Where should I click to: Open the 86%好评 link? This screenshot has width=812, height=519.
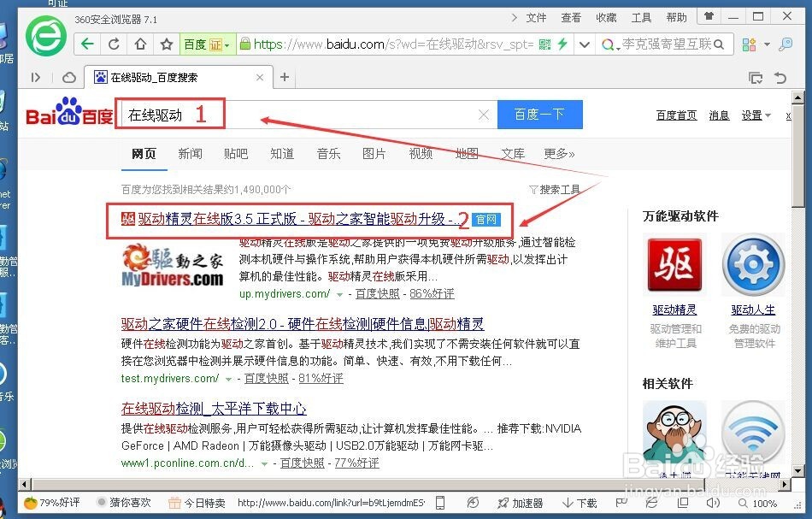[432, 294]
